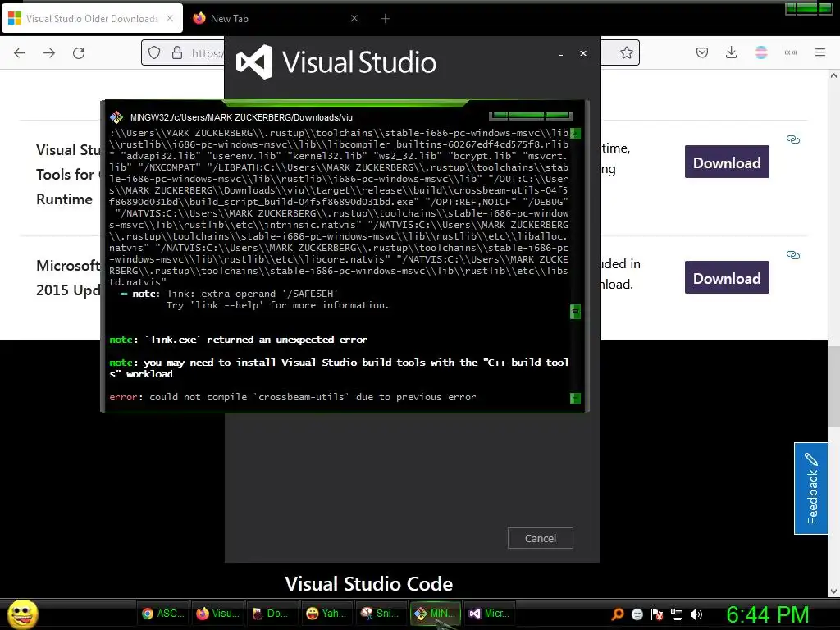Copy link icon beside first Download button

pyautogui.click(x=793, y=139)
